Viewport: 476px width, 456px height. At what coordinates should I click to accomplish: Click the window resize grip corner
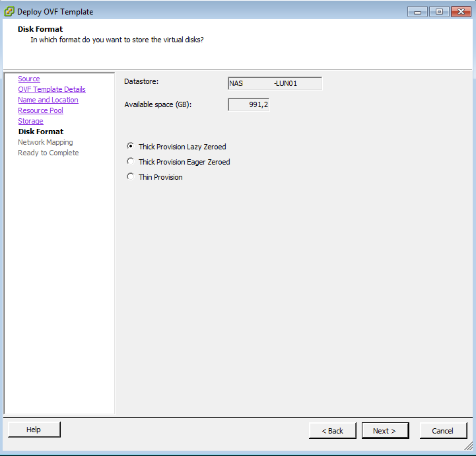click(469, 446)
